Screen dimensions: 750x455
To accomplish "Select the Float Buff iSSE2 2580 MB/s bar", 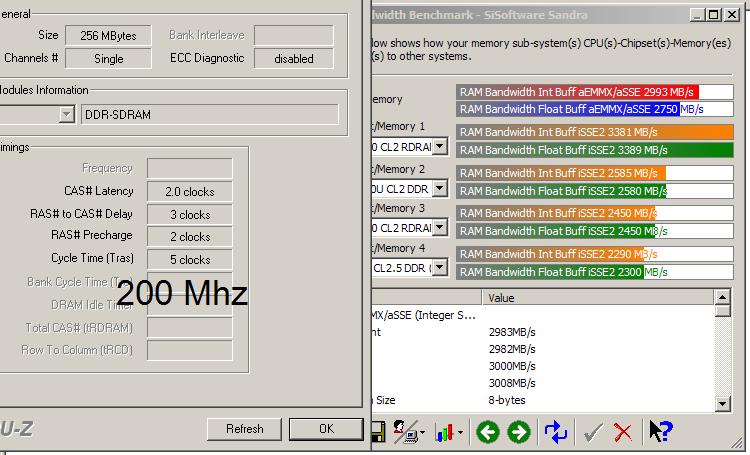I will pyautogui.click(x=595, y=191).
